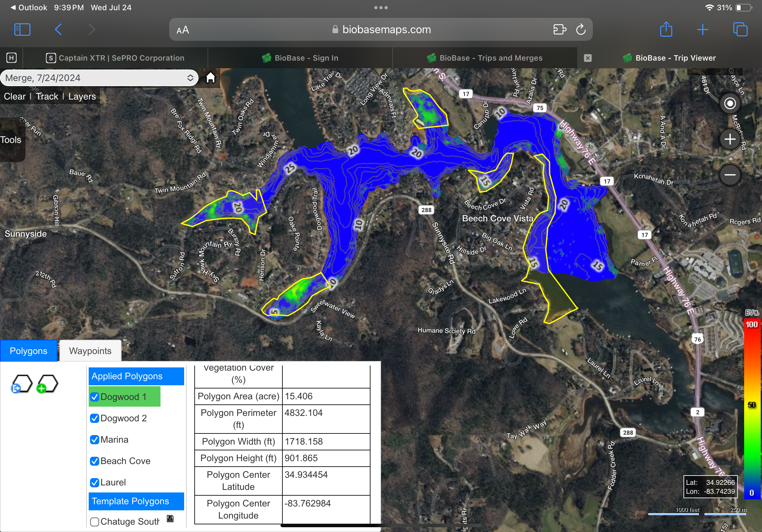
Task: Uncheck the Marina polygon checkbox
Action: click(94, 440)
